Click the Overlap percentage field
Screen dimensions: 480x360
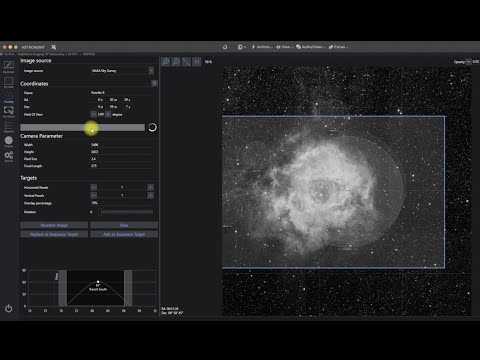(x=122, y=203)
